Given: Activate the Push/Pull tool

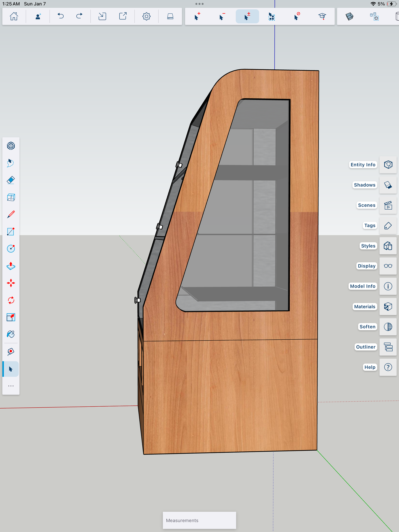Looking at the screenshot, I should [x=11, y=266].
